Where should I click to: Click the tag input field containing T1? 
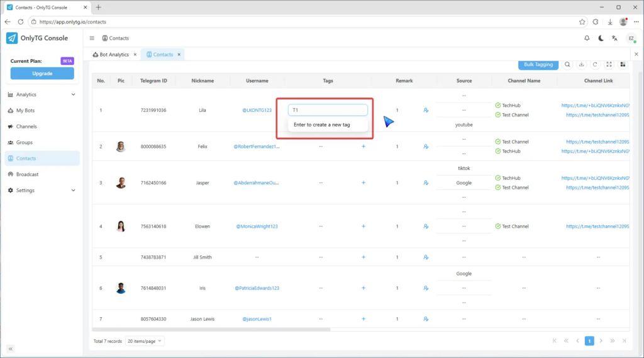328,110
